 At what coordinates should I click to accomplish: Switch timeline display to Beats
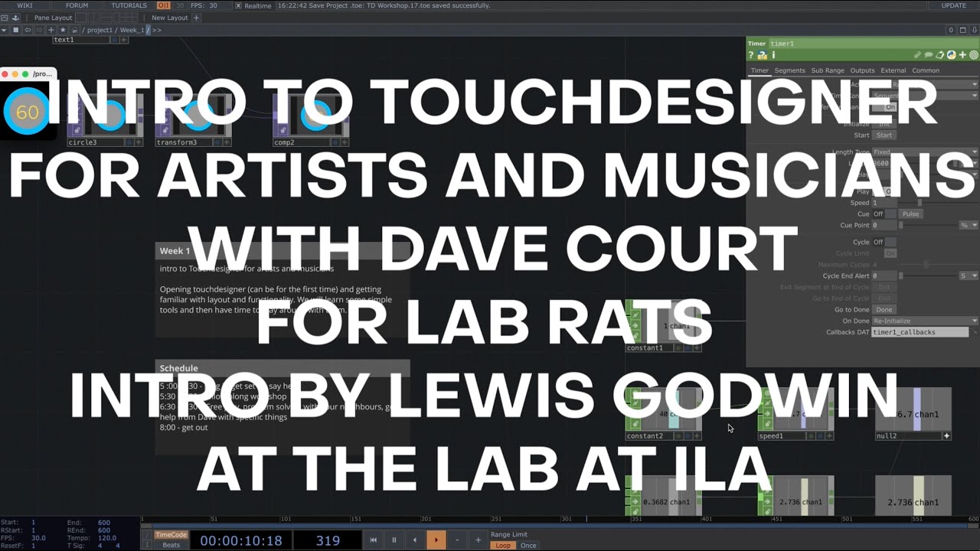coord(171,545)
